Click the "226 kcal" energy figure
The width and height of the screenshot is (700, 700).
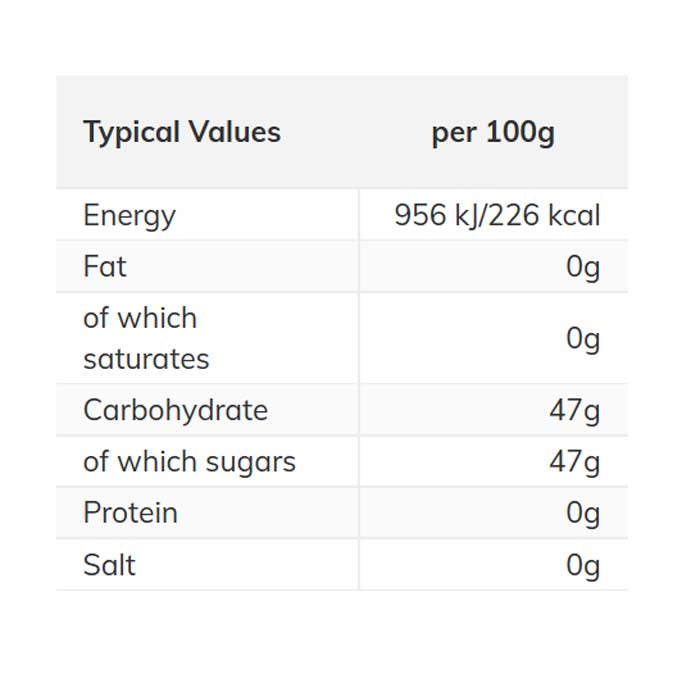point(544,215)
